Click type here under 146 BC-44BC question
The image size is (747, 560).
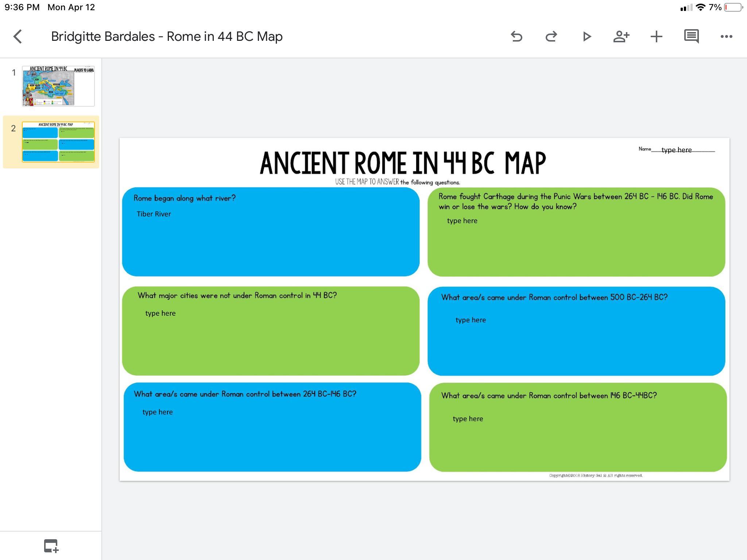[x=468, y=419]
